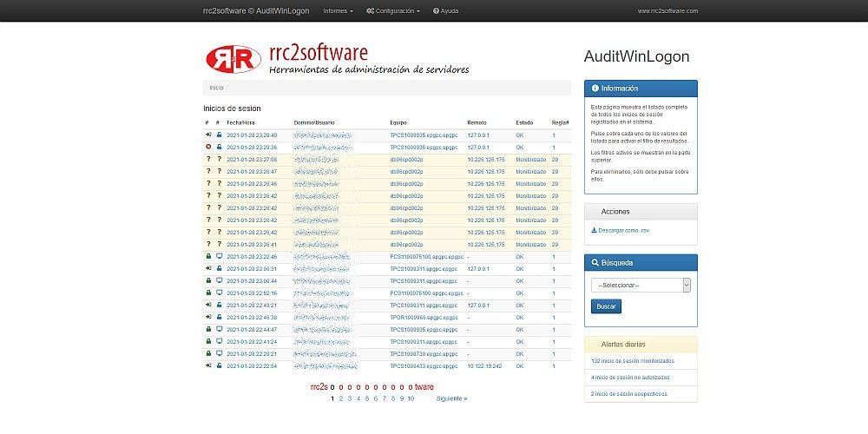Filter by remote IP 10.122.19.242

pyautogui.click(x=484, y=366)
